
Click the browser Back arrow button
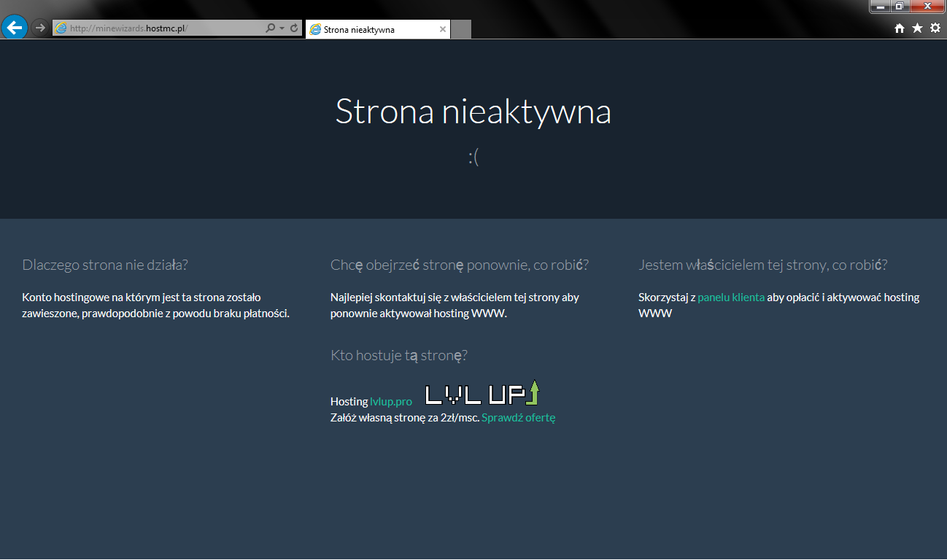(15, 28)
